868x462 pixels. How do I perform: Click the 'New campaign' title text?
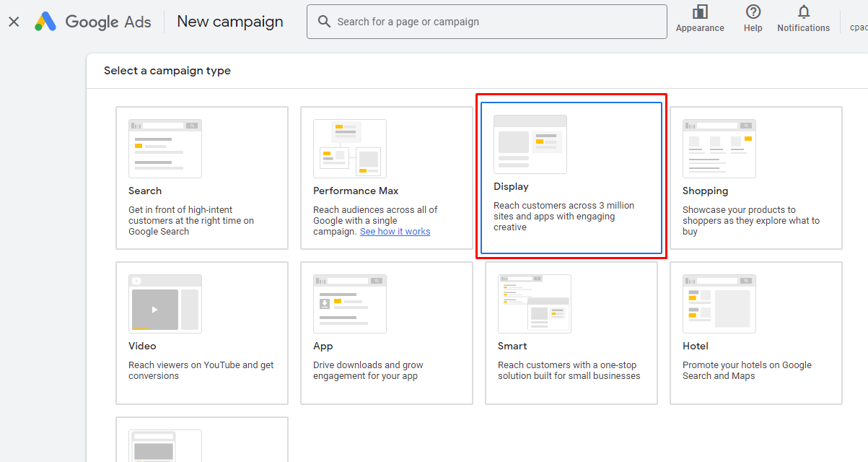230,22
